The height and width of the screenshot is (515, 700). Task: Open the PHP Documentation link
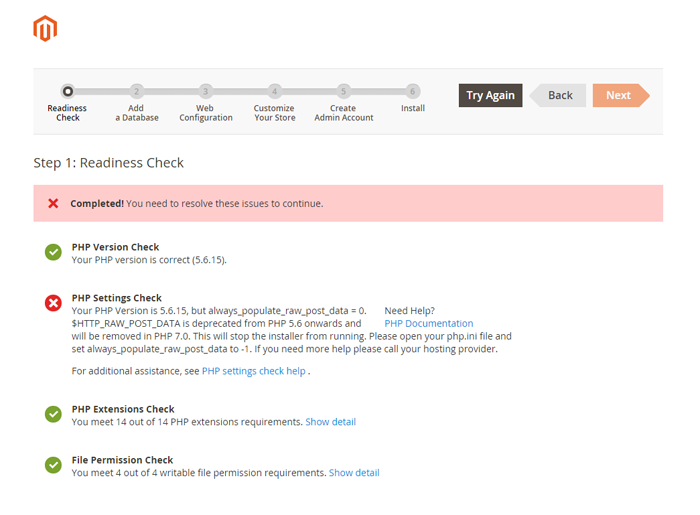coord(428,324)
